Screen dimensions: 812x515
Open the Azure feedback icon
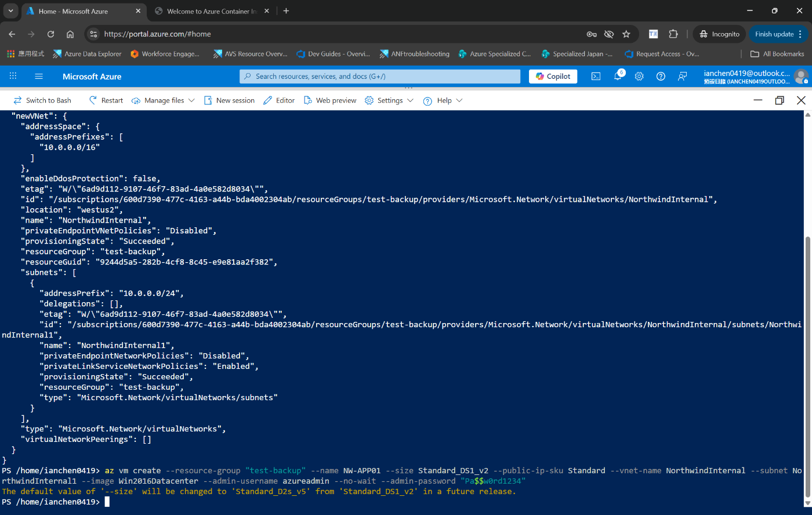(682, 76)
